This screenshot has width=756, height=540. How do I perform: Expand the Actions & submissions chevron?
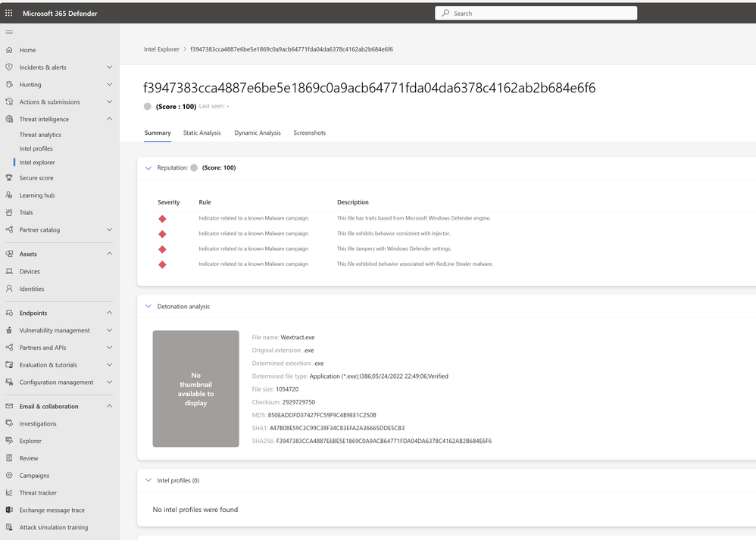109,101
